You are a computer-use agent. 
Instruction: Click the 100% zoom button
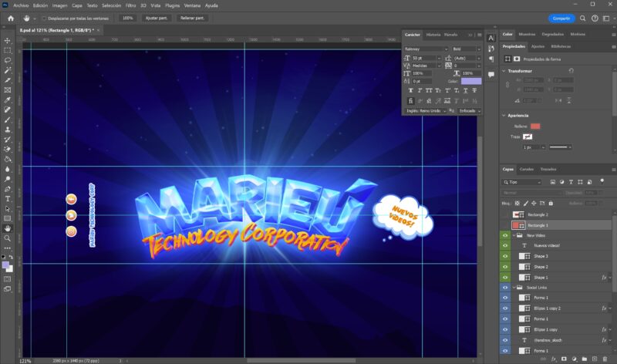pyautogui.click(x=127, y=18)
